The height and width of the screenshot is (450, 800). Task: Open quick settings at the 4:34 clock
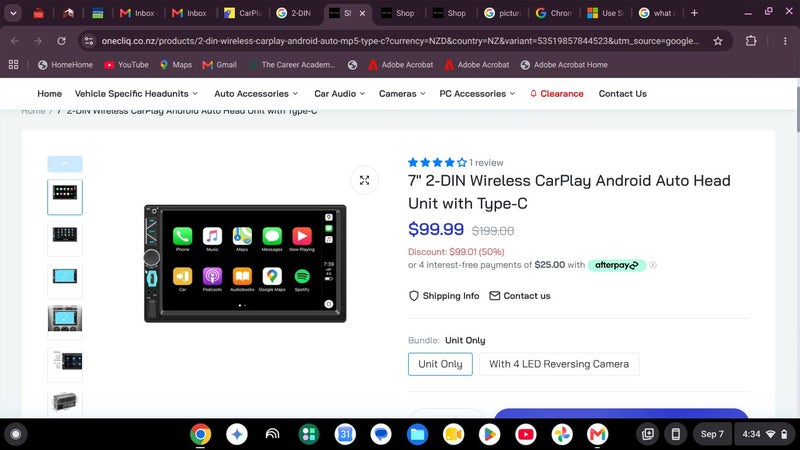coord(765,434)
